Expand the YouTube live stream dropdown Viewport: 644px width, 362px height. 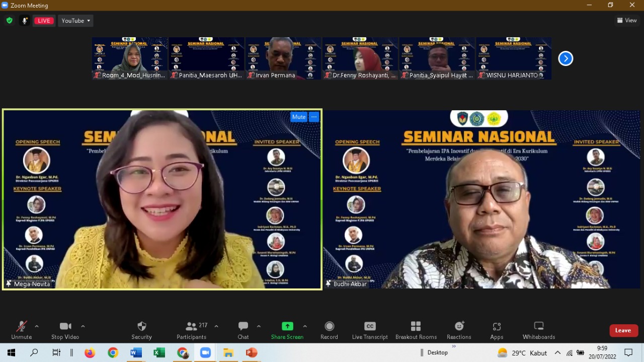pyautogui.click(x=75, y=21)
